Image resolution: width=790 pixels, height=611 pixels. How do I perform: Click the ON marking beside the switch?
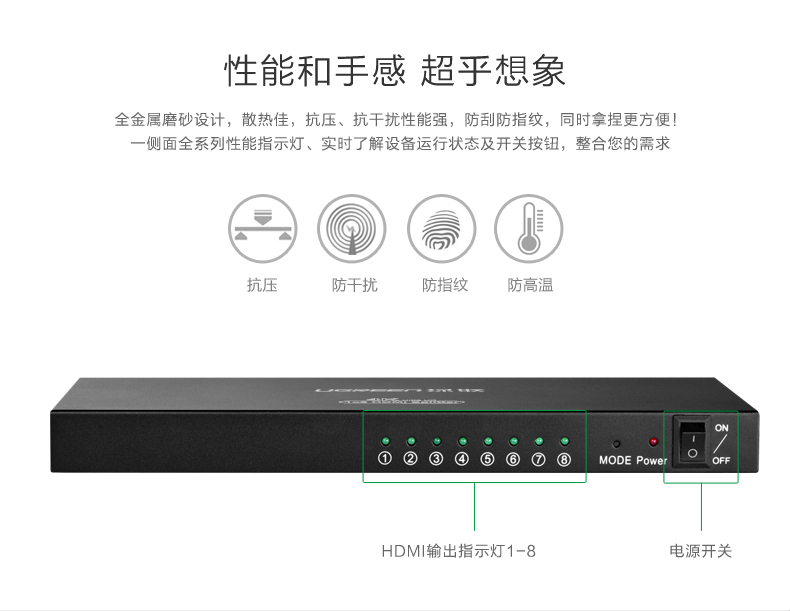[721, 428]
